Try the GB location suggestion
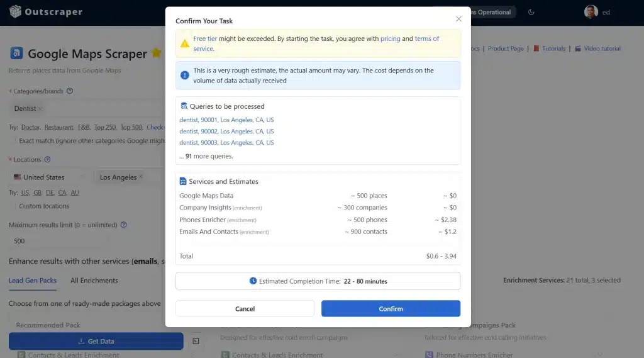644x358 pixels. tap(37, 193)
